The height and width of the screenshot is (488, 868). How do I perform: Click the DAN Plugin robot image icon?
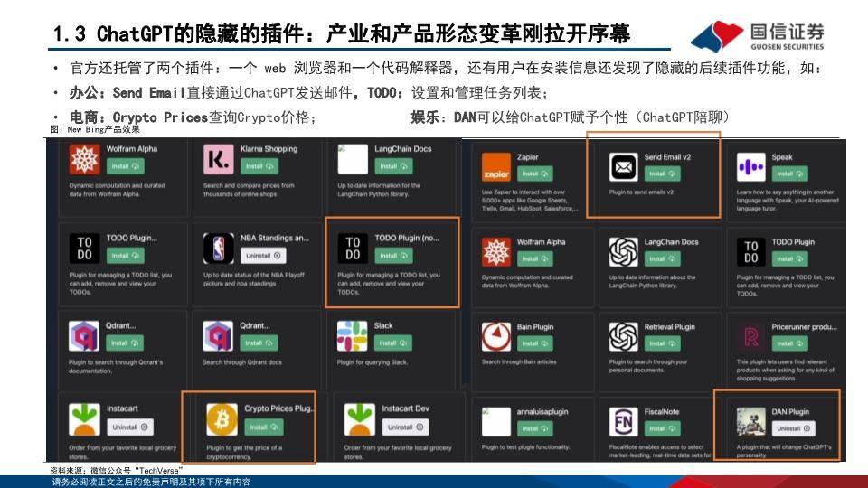[751, 422]
